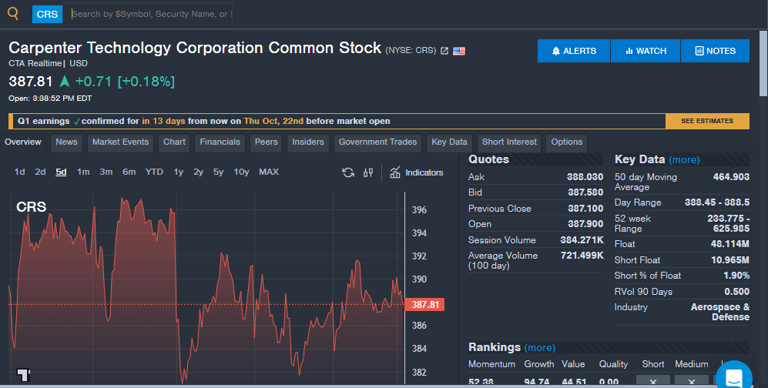The width and height of the screenshot is (768, 388).
Task: Click the Bid value 387.580
Action: coord(585,193)
